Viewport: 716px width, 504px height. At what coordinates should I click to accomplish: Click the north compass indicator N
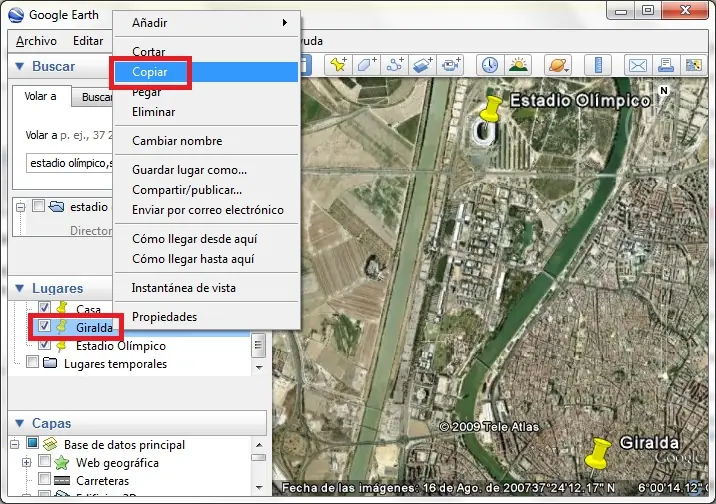click(x=664, y=90)
